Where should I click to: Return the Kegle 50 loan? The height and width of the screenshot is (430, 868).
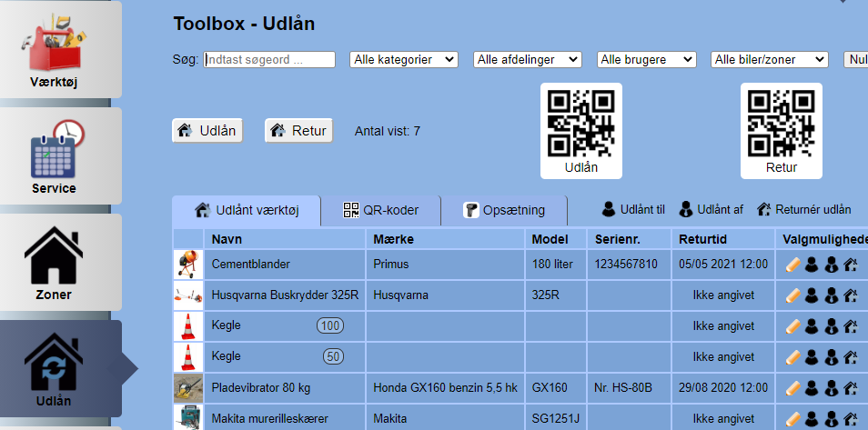pos(851,357)
